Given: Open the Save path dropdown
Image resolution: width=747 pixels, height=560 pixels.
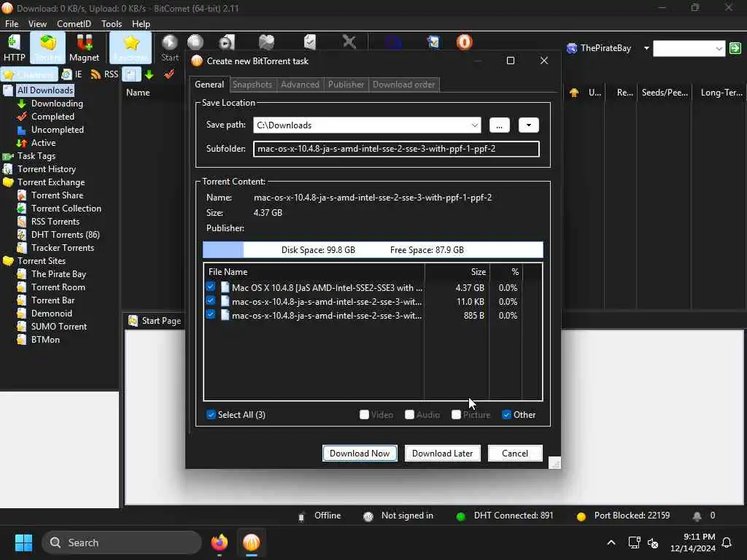Looking at the screenshot, I should point(474,125).
